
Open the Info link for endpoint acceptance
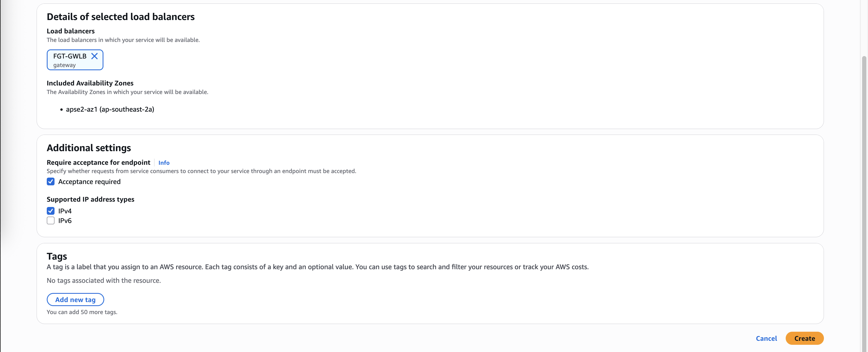[x=164, y=163]
